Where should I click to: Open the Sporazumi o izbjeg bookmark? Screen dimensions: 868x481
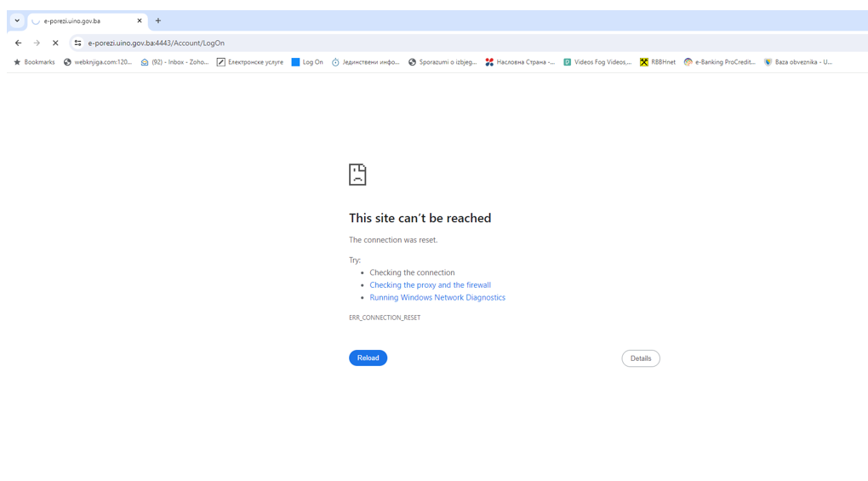tap(443, 62)
